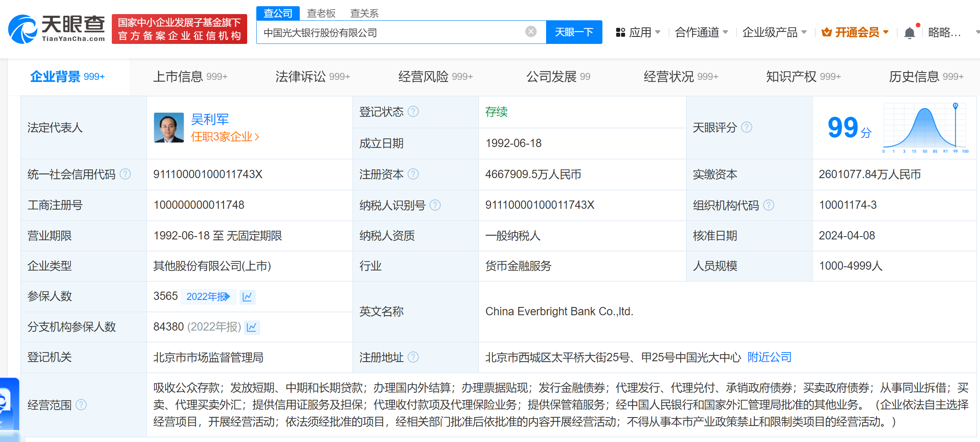Click 吴利军's portrait thumbnail

pos(169,128)
